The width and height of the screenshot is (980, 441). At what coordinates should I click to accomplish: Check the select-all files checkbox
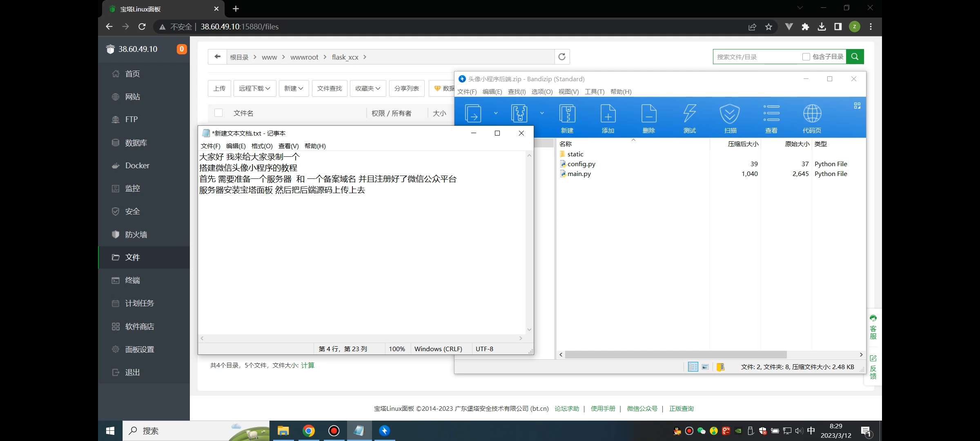(x=219, y=113)
